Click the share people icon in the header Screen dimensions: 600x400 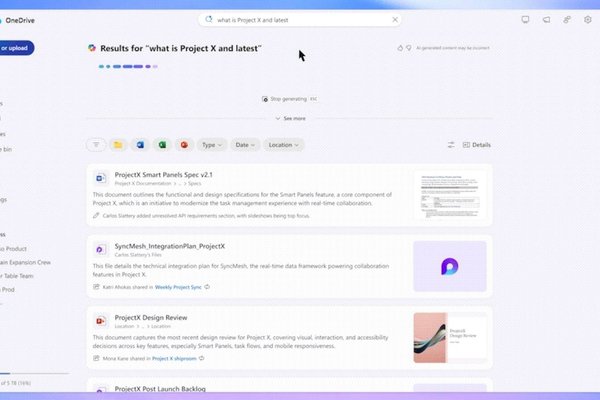(567, 20)
